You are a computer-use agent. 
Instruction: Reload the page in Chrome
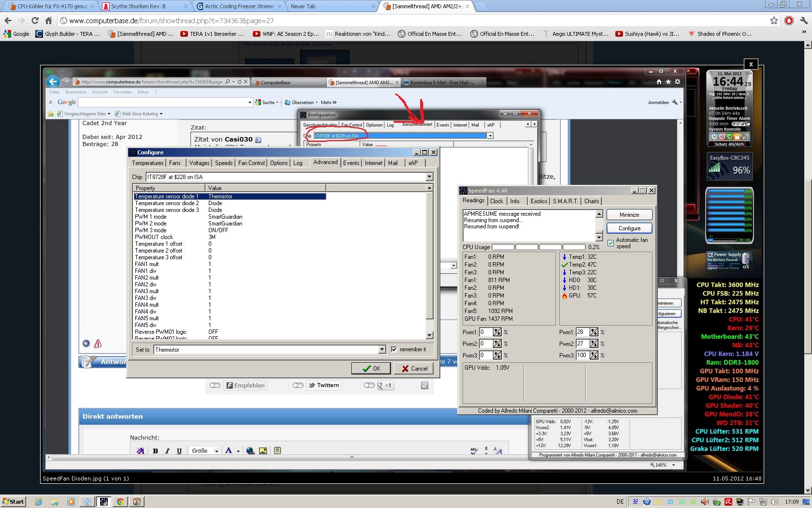[x=35, y=21]
